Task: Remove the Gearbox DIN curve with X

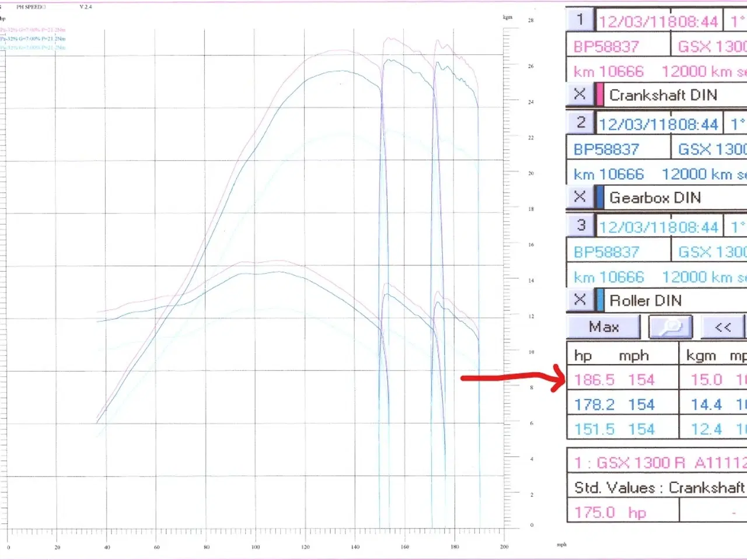Action: pyautogui.click(x=580, y=197)
